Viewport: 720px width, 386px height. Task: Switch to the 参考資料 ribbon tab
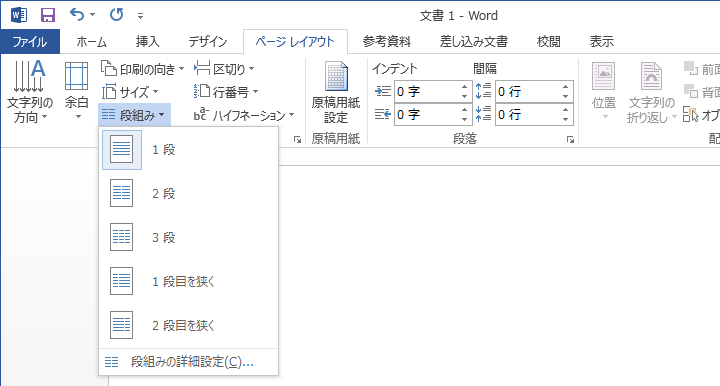[x=387, y=42]
